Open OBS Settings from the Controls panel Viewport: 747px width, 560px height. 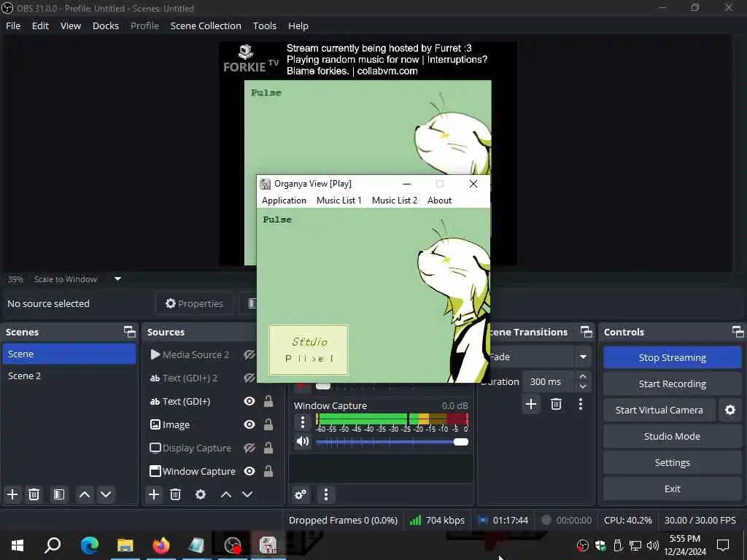672,462
